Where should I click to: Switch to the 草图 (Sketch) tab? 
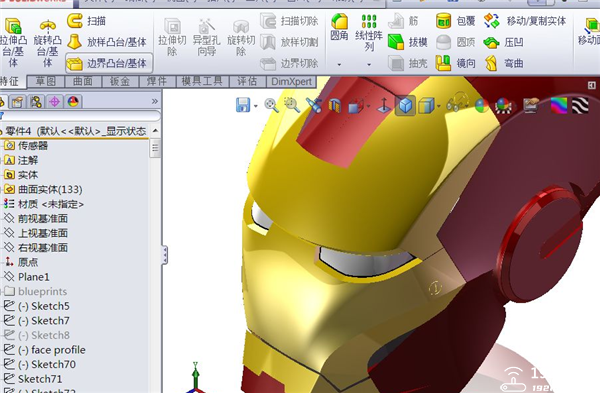click(45, 81)
